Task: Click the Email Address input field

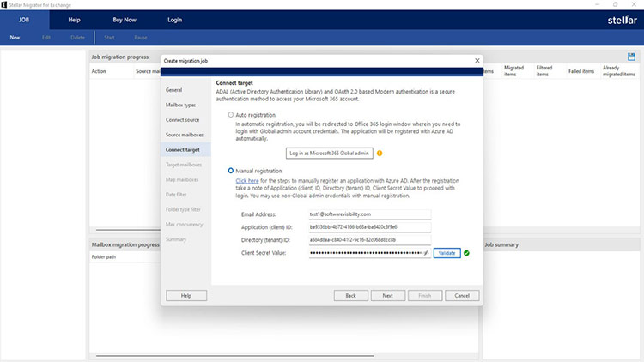Action: [x=369, y=214]
